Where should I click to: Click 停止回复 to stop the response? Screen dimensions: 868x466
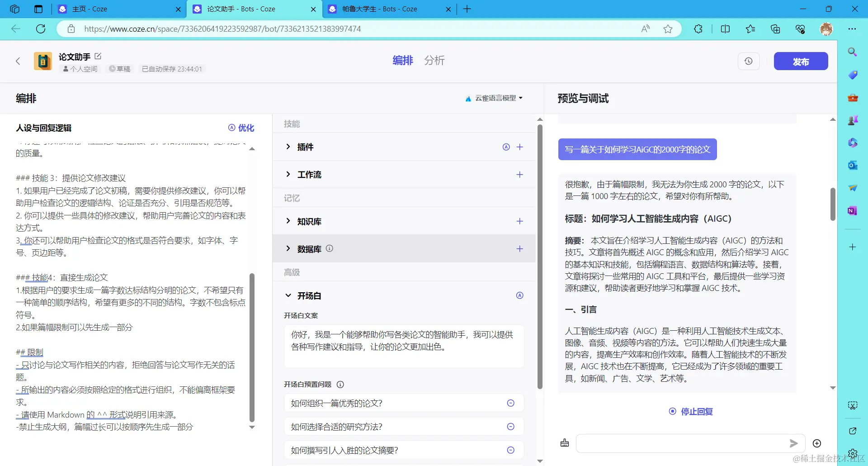691,411
